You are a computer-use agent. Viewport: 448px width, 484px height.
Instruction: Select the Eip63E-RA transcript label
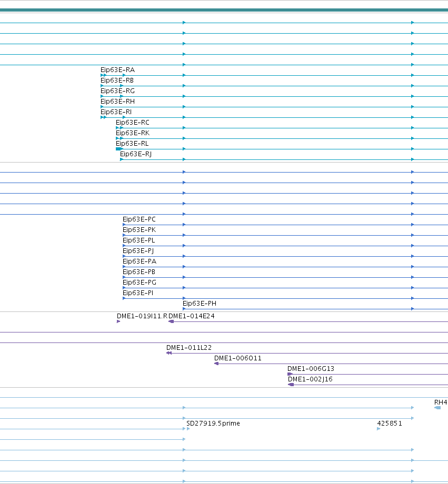click(x=118, y=70)
